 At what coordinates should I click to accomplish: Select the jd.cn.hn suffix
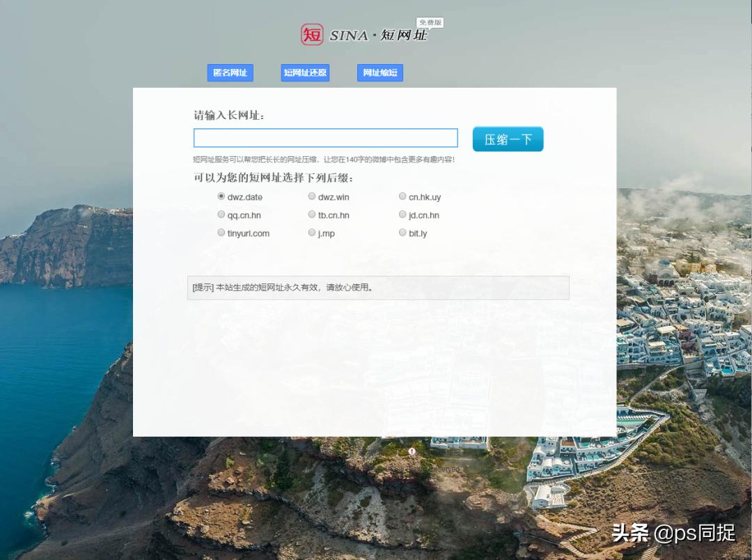coord(402,214)
